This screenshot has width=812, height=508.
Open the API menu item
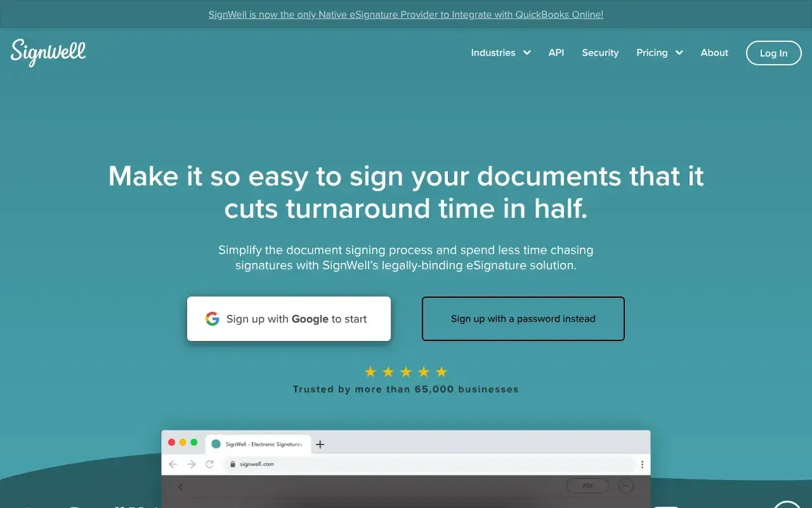click(556, 53)
